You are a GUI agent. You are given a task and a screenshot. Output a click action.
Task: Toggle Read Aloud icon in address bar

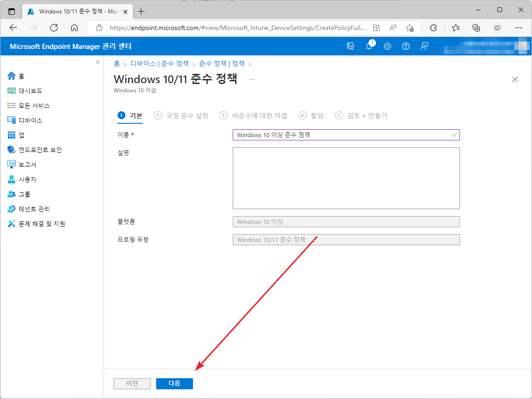pyautogui.click(x=393, y=28)
